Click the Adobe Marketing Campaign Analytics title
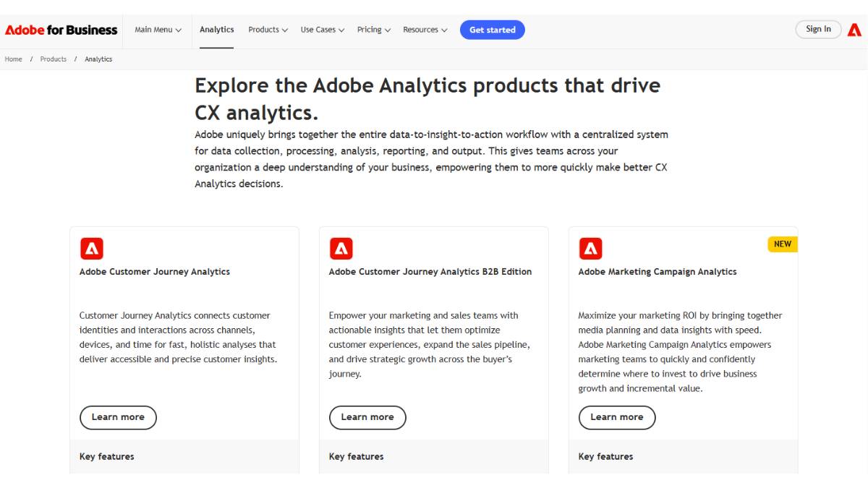This screenshot has width=868, height=488. [658, 272]
